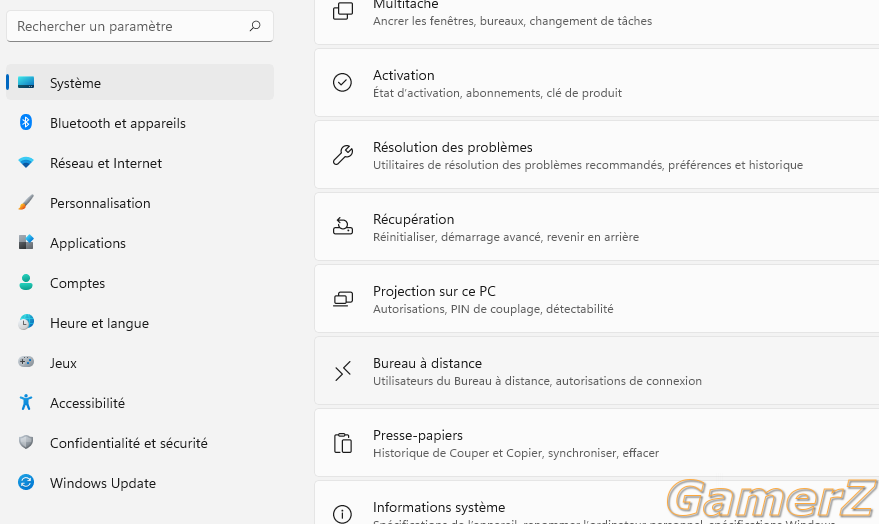The height and width of the screenshot is (524, 879).
Task: Click the search magnifier icon
Action: 255,26
